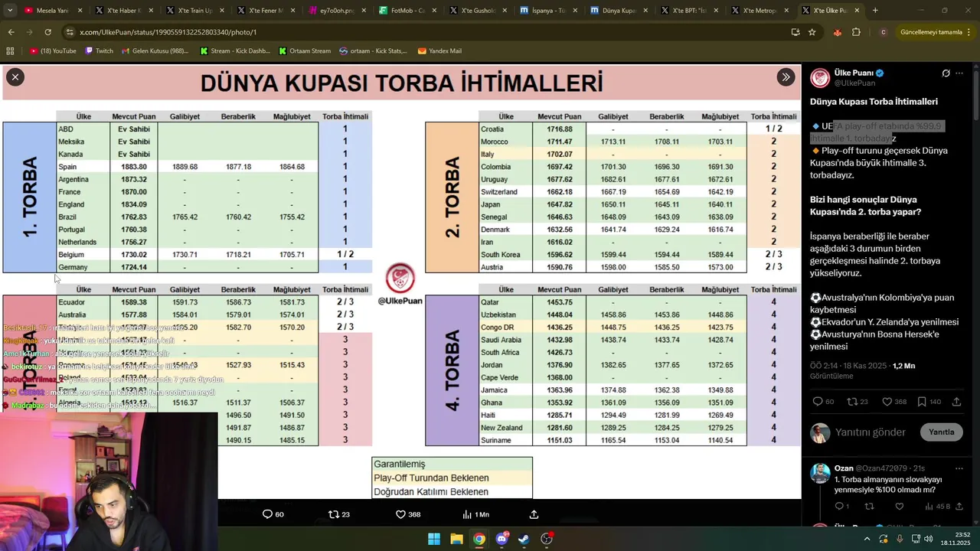Open a new browser tab with plus

tap(875, 11)
